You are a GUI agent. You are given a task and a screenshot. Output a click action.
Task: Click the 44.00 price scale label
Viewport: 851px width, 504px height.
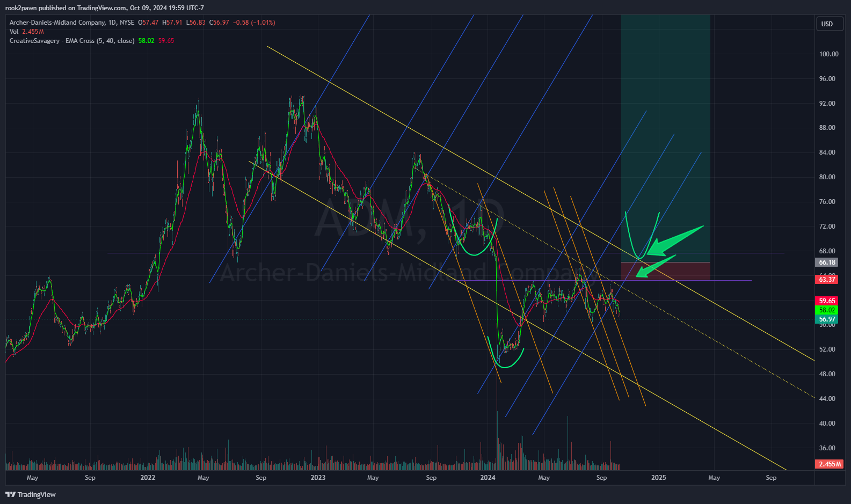827,399
